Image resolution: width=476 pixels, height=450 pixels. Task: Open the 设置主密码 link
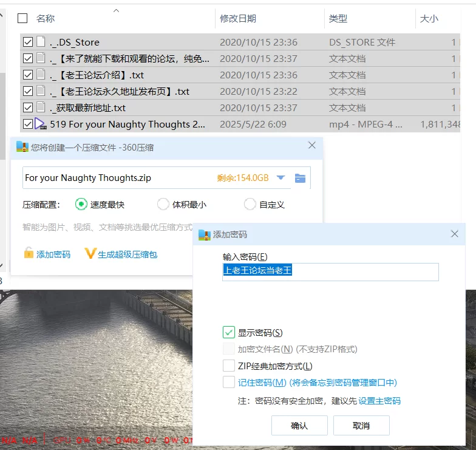[379, 401]
